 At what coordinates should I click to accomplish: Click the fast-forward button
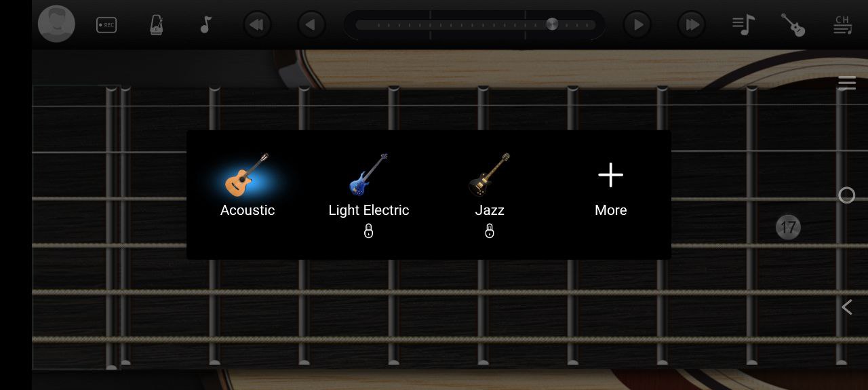pos(692,25)
